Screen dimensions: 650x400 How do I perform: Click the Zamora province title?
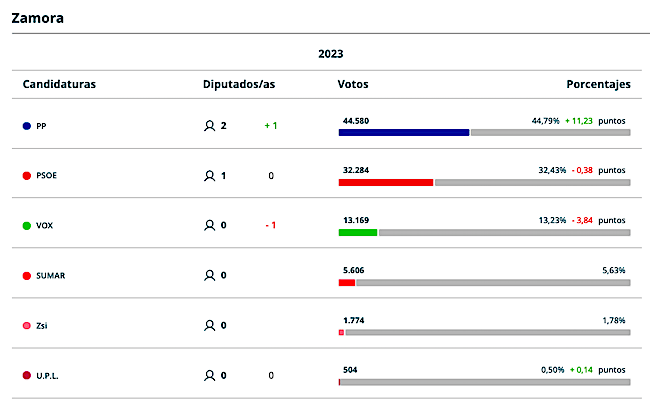pos(39,18)
